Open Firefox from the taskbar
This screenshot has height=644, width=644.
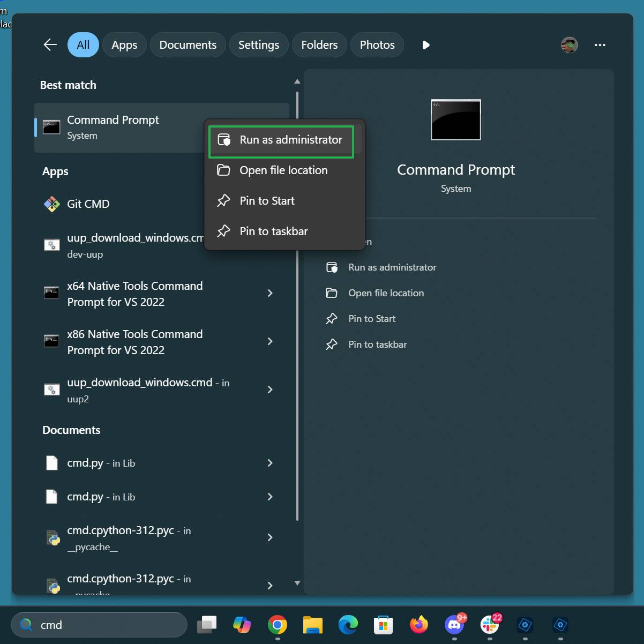tap(418, 625)
